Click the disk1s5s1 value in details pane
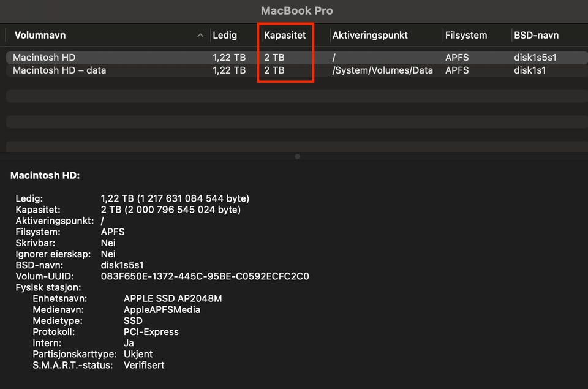Image resolution: width=588 pixels, height=389 pixels. coord(123,265)
